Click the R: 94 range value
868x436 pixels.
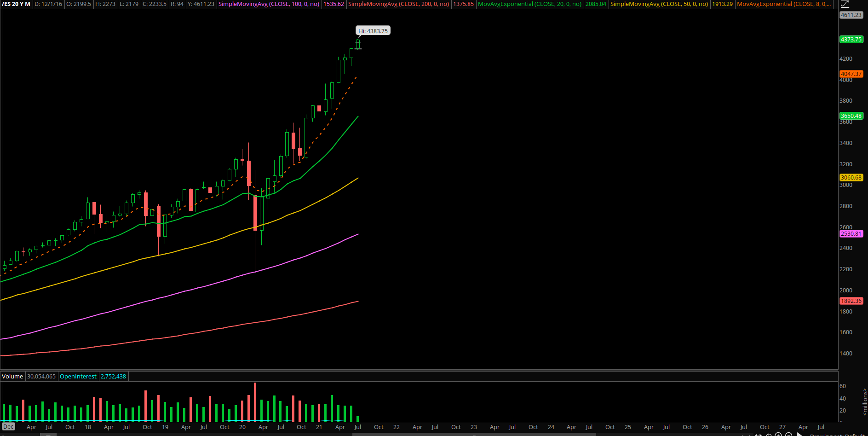(x=177, y=4)
